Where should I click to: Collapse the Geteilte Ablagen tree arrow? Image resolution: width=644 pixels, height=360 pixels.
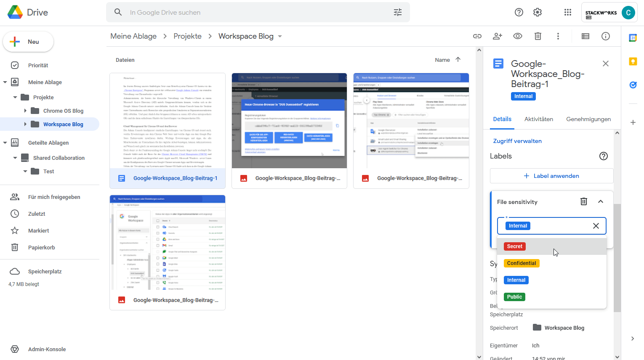tap(5, 143)
